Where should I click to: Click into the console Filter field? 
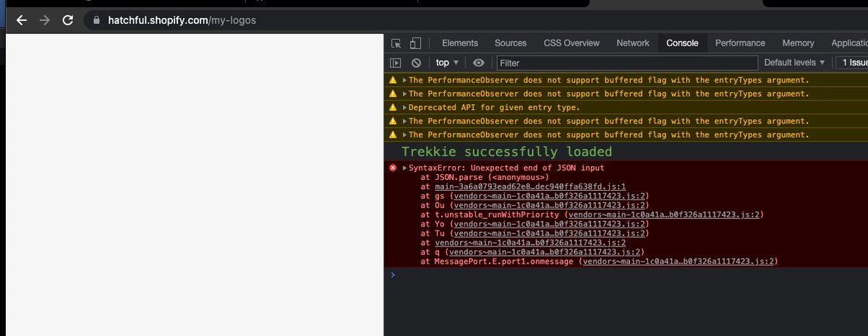pos(626,63)
